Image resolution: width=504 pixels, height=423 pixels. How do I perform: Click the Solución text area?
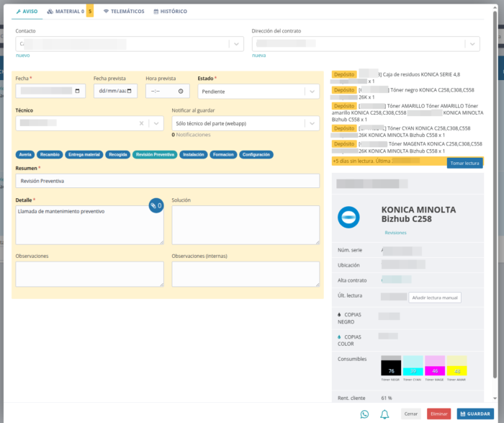tap(246, 225)
